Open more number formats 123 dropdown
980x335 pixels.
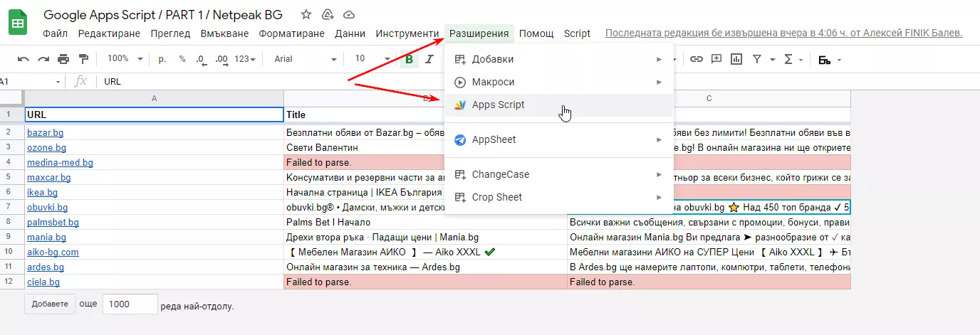point(244,59)
